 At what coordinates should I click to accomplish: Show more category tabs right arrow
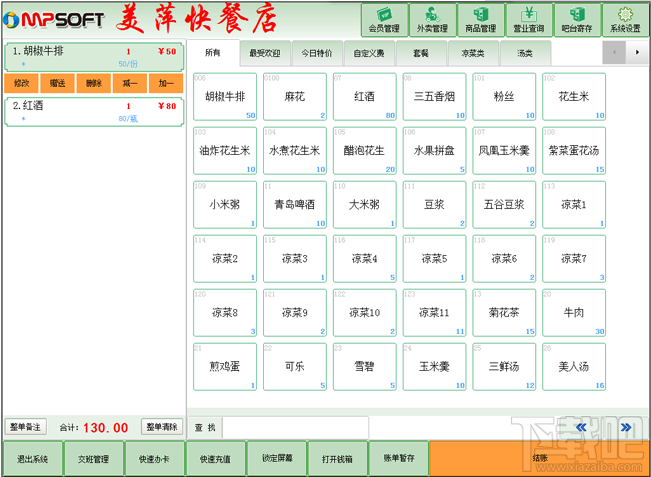point(637,52)
